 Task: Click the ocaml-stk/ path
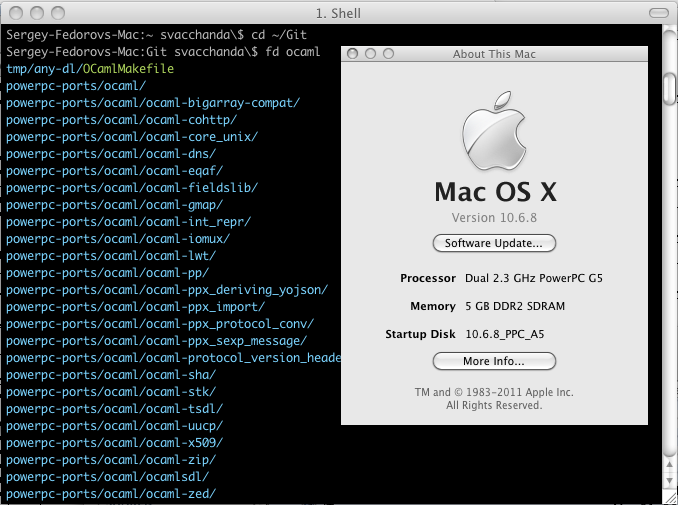[111, 392]
